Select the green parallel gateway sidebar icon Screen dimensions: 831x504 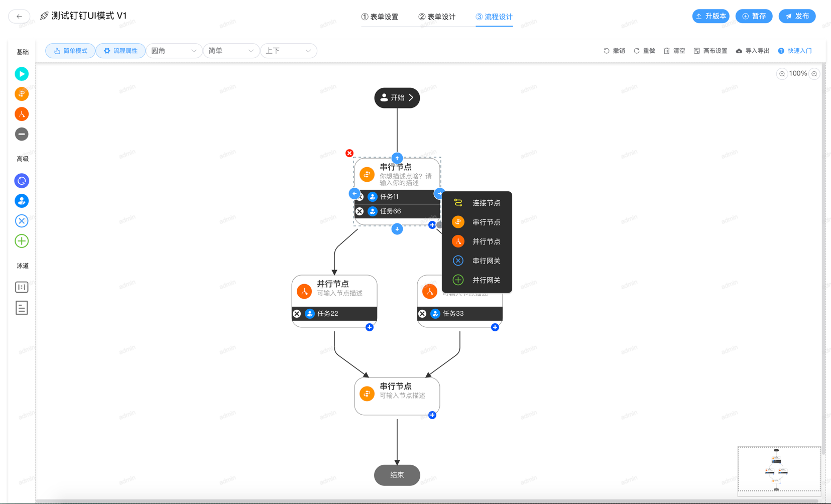22,241
